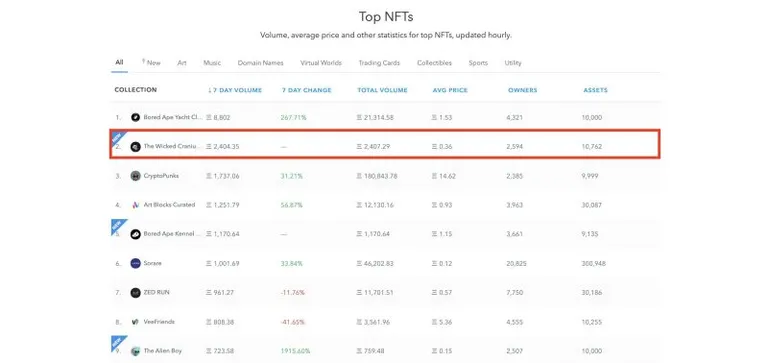Image resolution: width=768 pixels, height=363 pixels.
Task: Click the VeeFriends collection logo
Action: tap(136, 322)
